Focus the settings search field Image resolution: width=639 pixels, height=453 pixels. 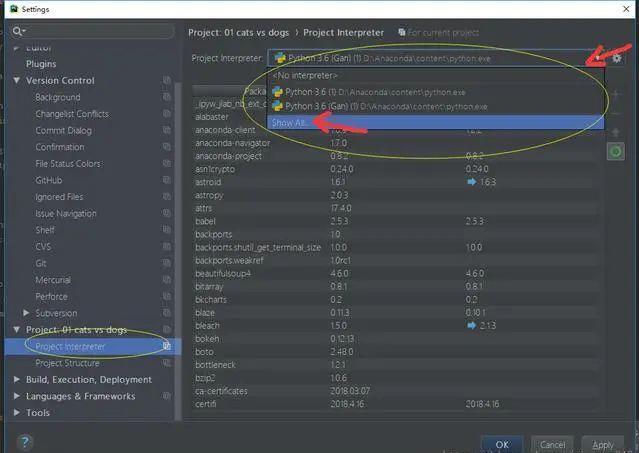pos(92,31)
